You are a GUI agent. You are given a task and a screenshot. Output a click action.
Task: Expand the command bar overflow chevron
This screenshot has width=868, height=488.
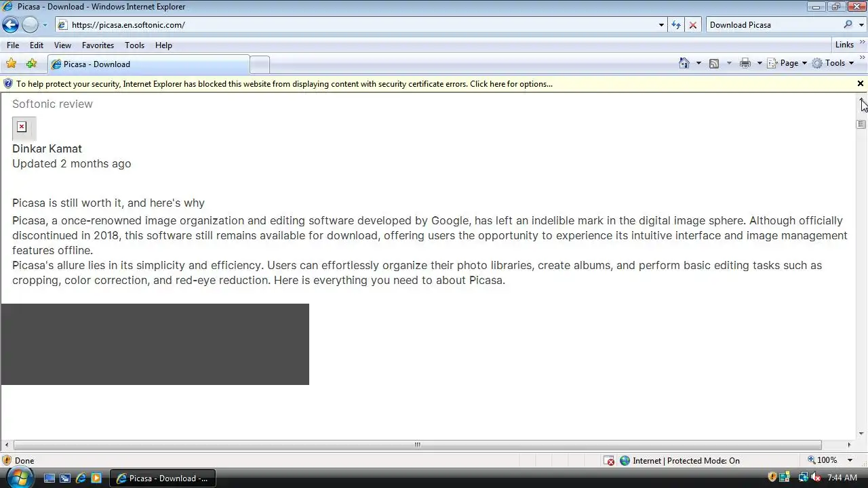[x=862, y=60]
